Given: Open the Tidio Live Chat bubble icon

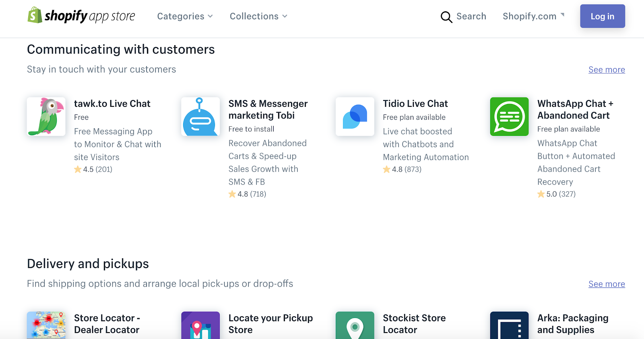Looking at the screenshot, I should (355, 116).
